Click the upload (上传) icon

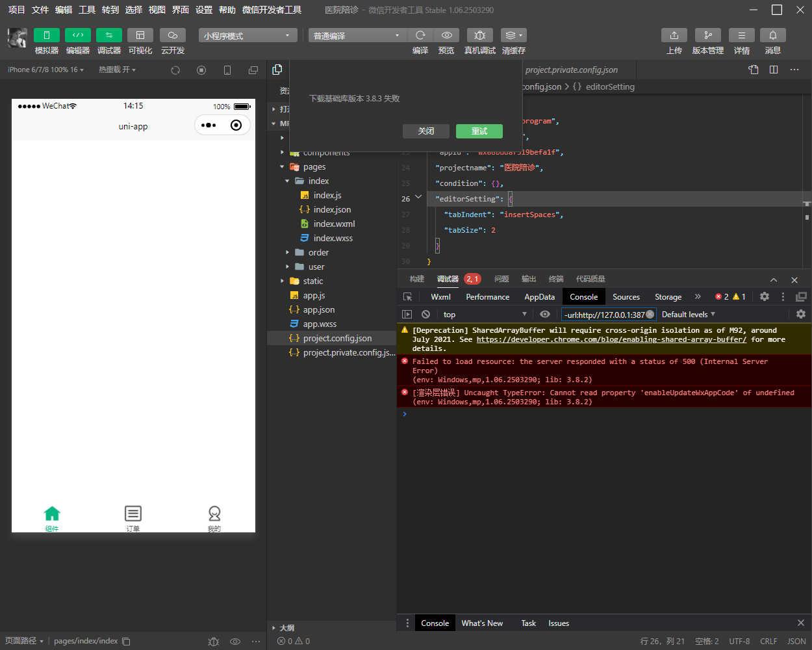(x=674, y=35)
